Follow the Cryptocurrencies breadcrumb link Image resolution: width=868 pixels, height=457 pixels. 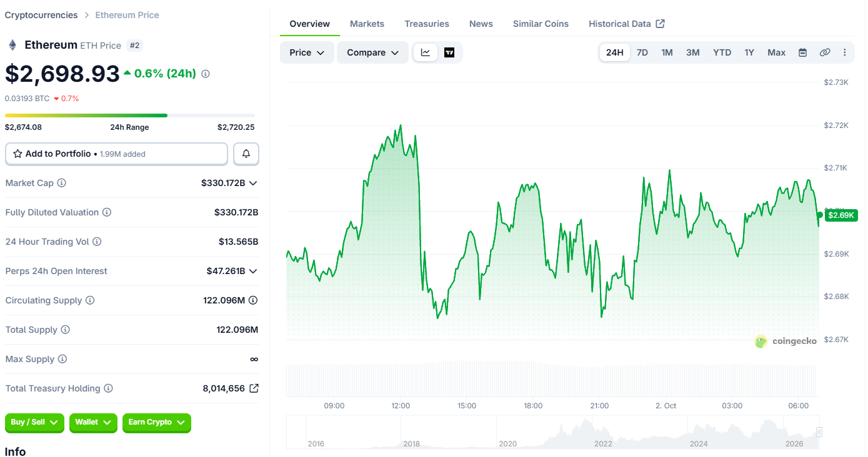tap(41, 15)
